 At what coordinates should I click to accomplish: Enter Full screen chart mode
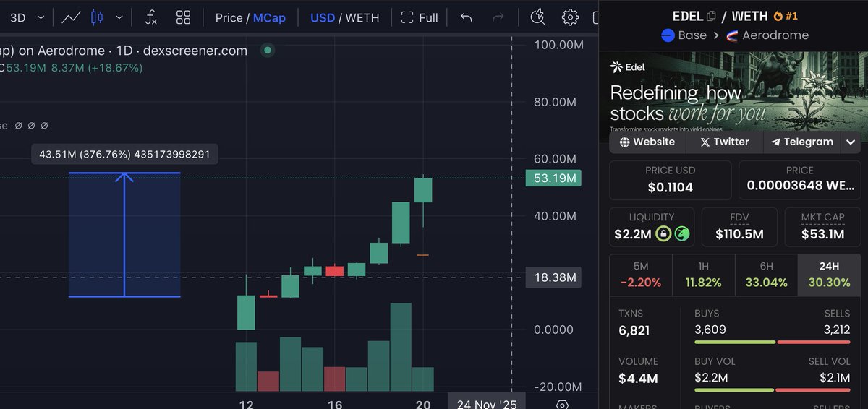[420, 17]
